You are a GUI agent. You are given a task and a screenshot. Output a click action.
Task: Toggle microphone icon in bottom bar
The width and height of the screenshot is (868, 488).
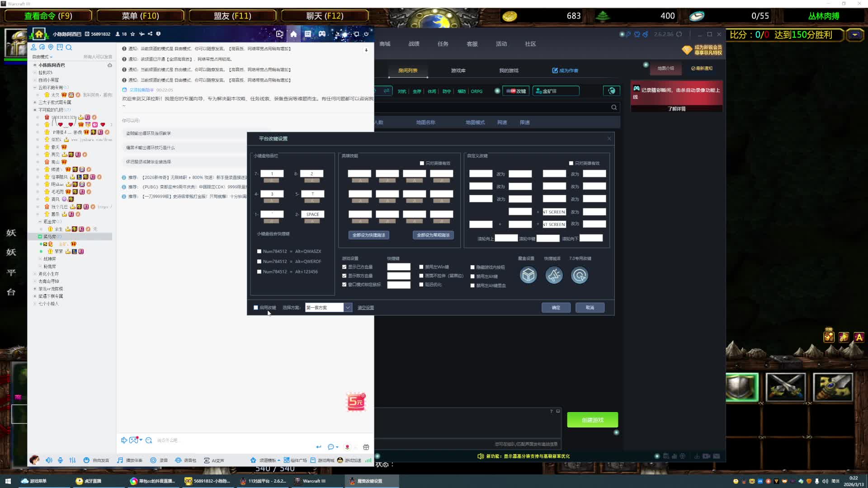click(x=60, y=460)
